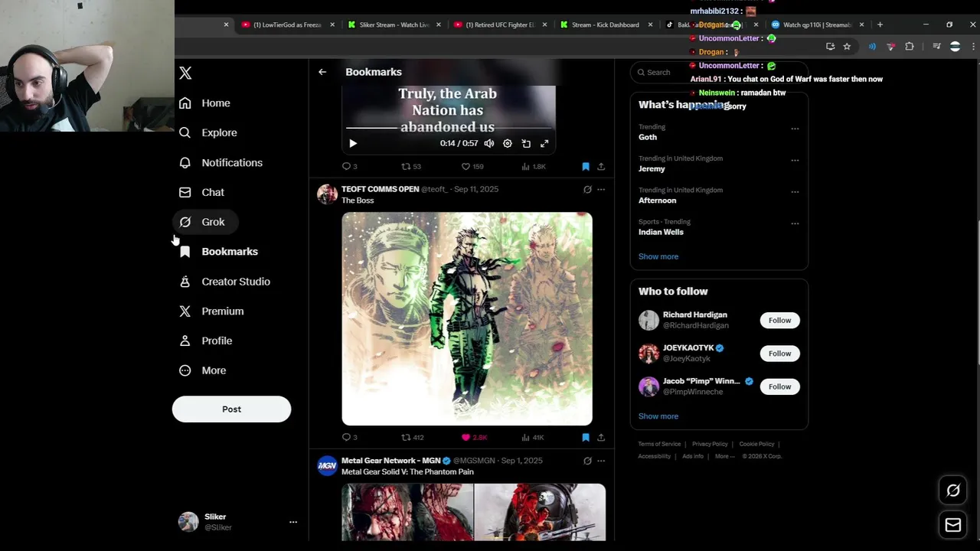980x551 pixels.
Task: Open TEOFT COMMS OPEN profile avatar
Action: [x=328, y=194]
